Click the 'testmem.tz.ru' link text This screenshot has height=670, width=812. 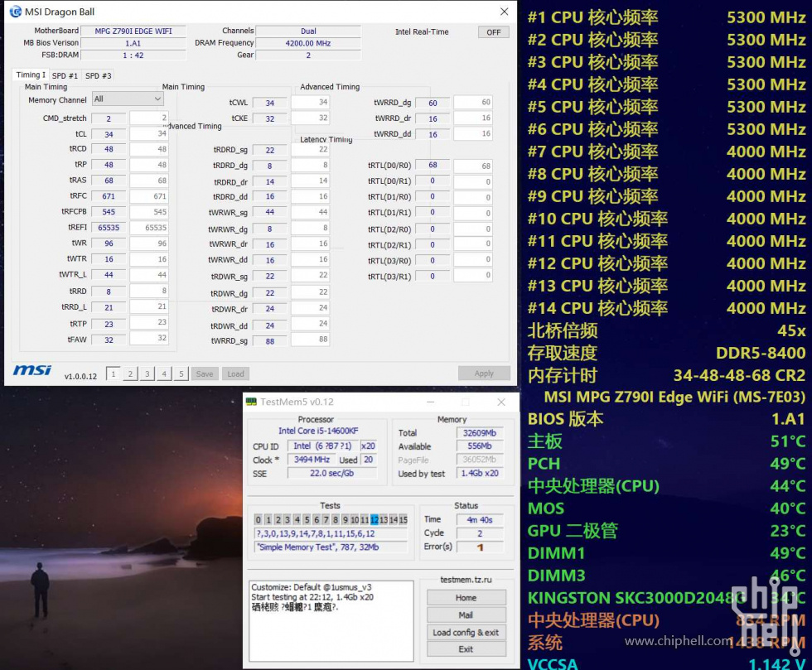(x=466, y=580)
